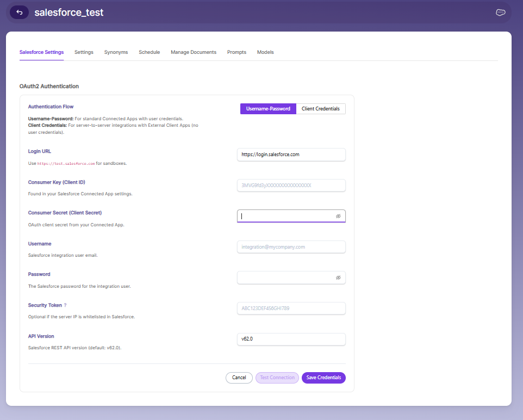Screen dimensions: 523x420
Task: Switch to the Synonyms tab
Action: pos(116,52)
